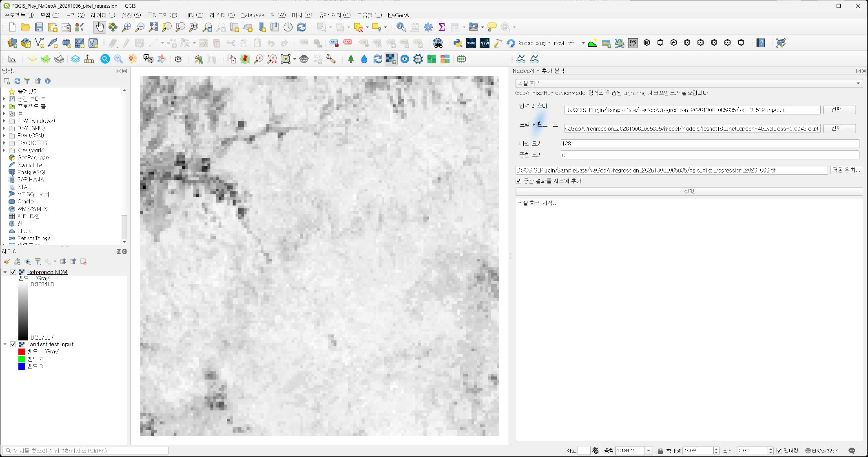This screenshot has width=868, height=457.
Task: Click the Zoom Full extent icon
Action: click(x=153, y=27)
